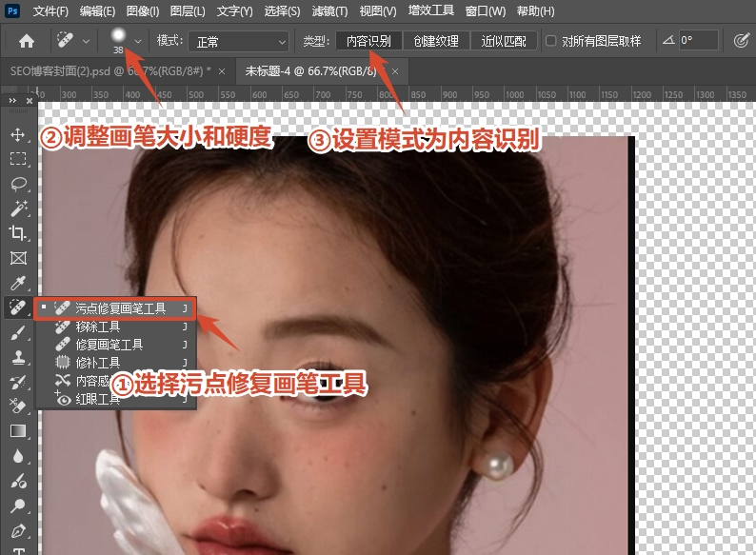This screenshot has width=756, height=555.
Task: Select the Clone Stamp tool
Action: pos(17,357)
